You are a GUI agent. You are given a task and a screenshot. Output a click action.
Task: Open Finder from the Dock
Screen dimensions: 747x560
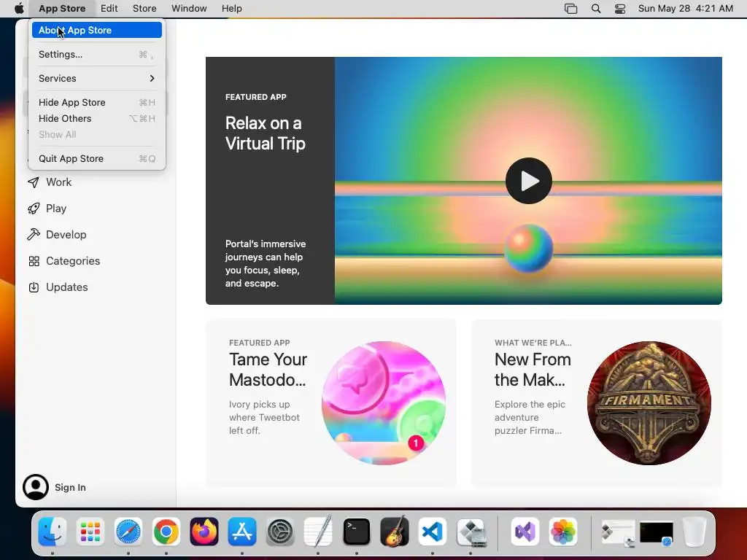pyautogui.click(x=52, y=532)
